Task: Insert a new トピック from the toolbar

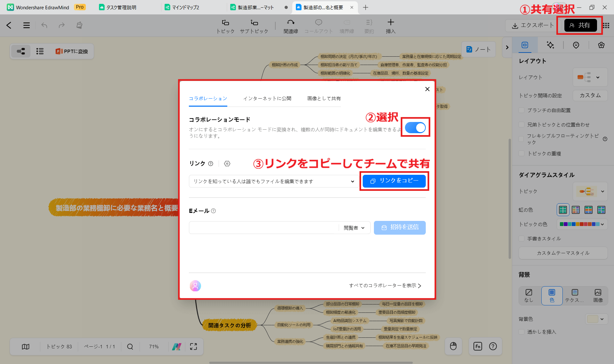Action: pyautogui.click(x=226, y=26)
